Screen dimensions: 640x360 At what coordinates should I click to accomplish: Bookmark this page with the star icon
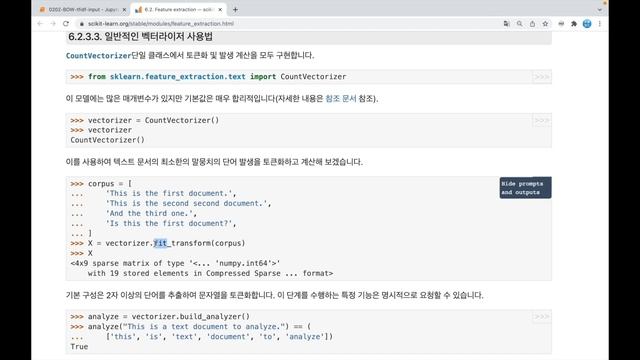coord(545,24)
